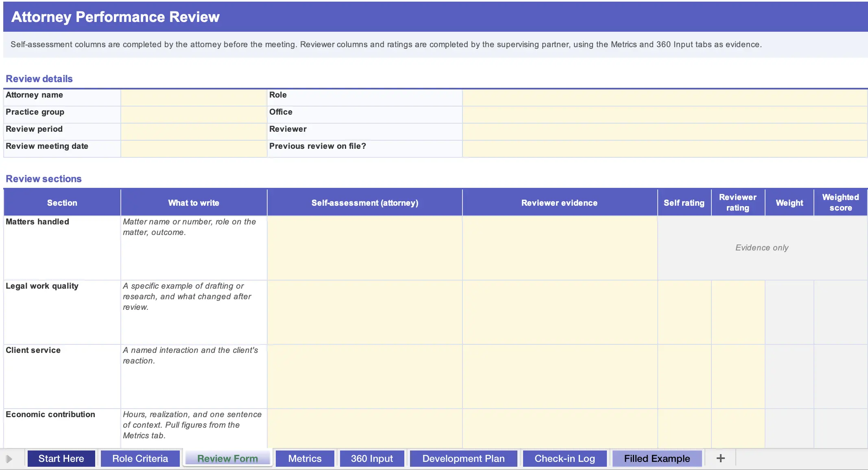Open the Start Here sheet tab
This screenshot has height=470, width=868.
pyautogui.click(x=61, y=459)
